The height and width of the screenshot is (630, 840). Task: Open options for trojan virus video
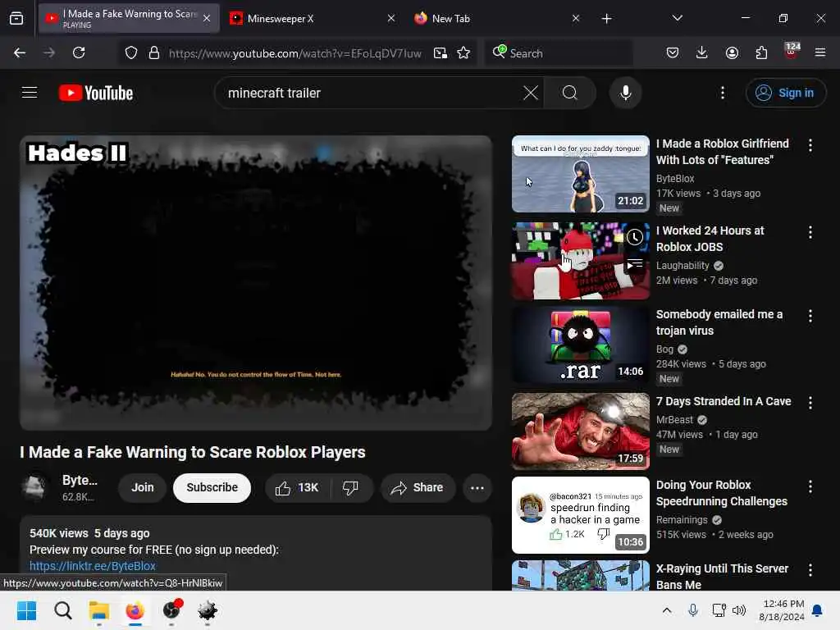click(810, 316)
